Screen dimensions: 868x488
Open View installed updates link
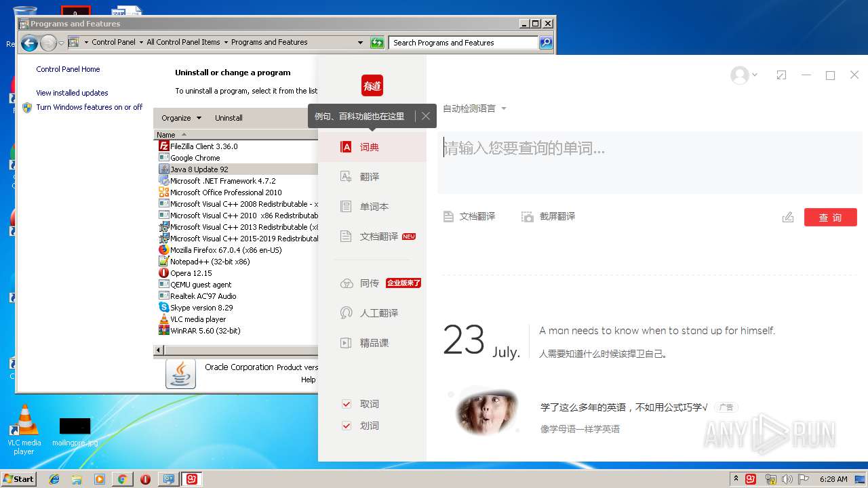[x=72, y=93]
